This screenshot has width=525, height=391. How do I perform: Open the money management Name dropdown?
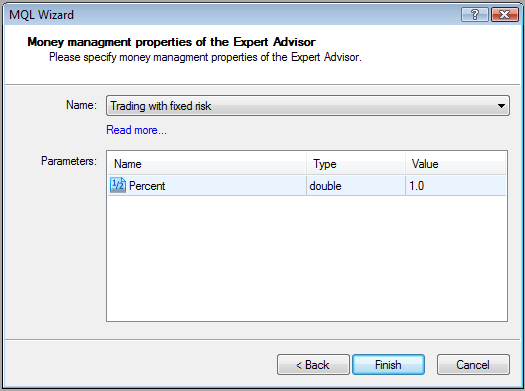[308, 106]
